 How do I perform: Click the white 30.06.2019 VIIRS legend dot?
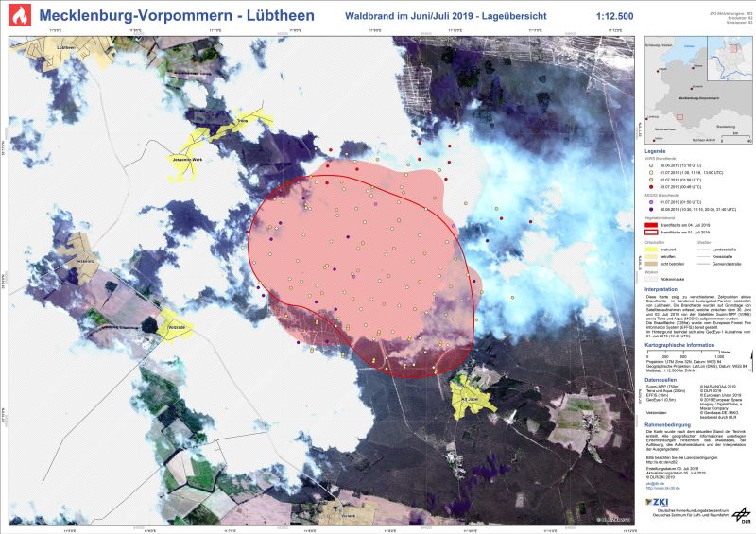point(649,164)
